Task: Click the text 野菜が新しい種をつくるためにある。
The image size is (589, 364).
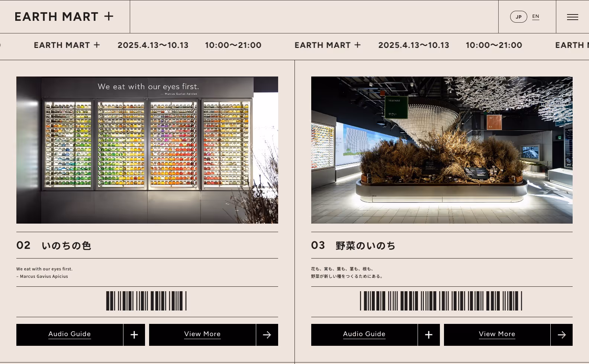Action: 348,276
